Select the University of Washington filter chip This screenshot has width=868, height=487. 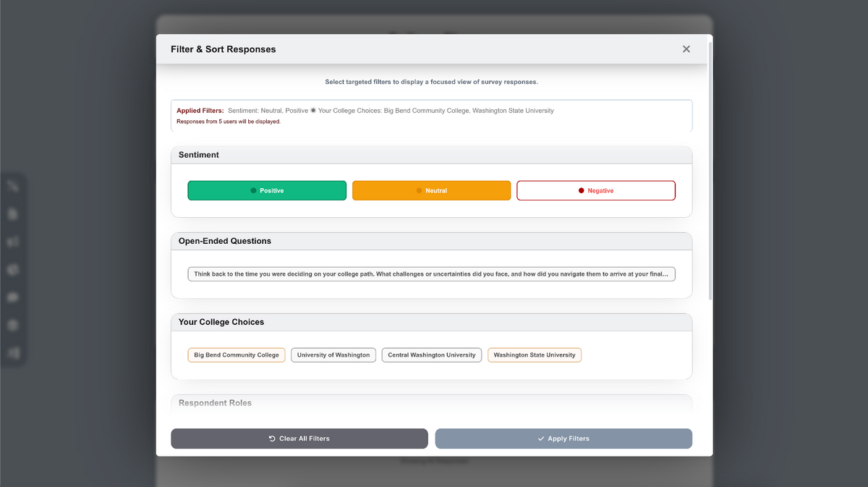pyautogui.click(x=333, y=355)
